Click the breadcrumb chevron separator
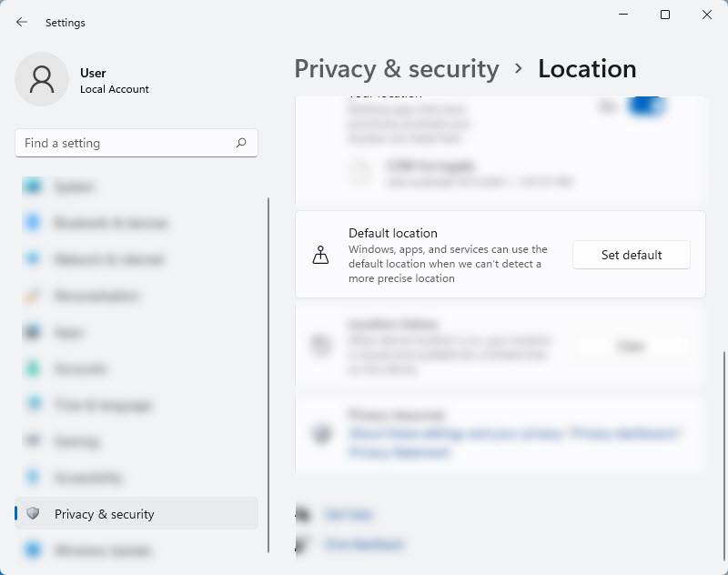 (519, 69)
